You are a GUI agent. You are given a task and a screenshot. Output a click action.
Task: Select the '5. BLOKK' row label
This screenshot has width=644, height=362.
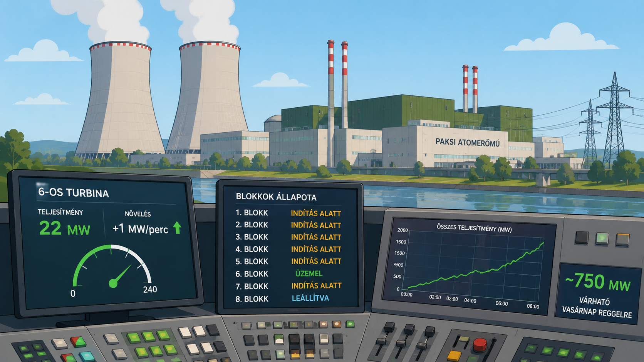coord(252,262)
